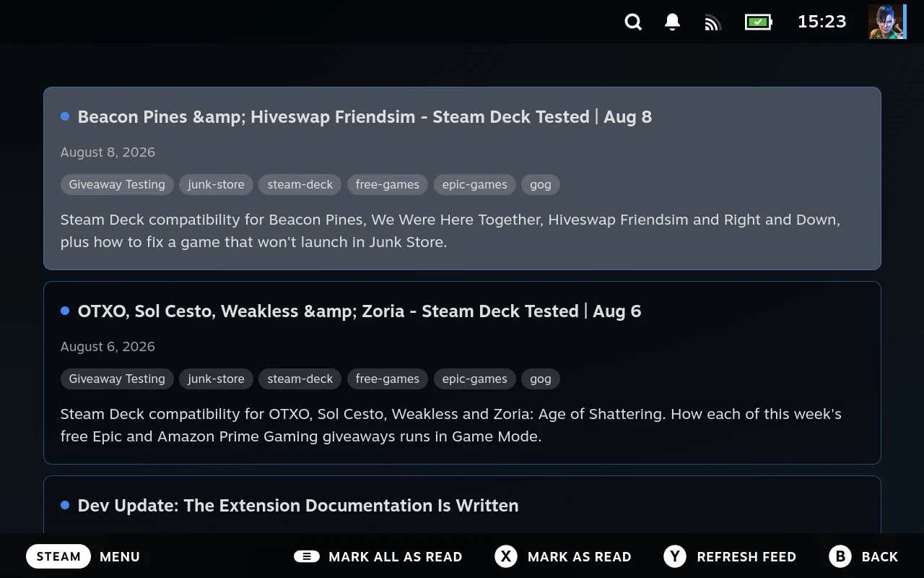The image size is (924, 578).
Task: Check the battery indicator icon
Action: 759,22
